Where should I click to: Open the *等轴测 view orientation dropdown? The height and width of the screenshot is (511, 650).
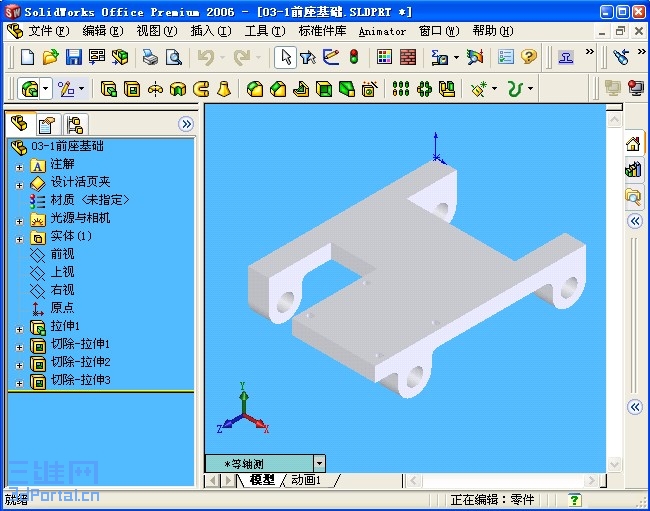coord(320,463)
